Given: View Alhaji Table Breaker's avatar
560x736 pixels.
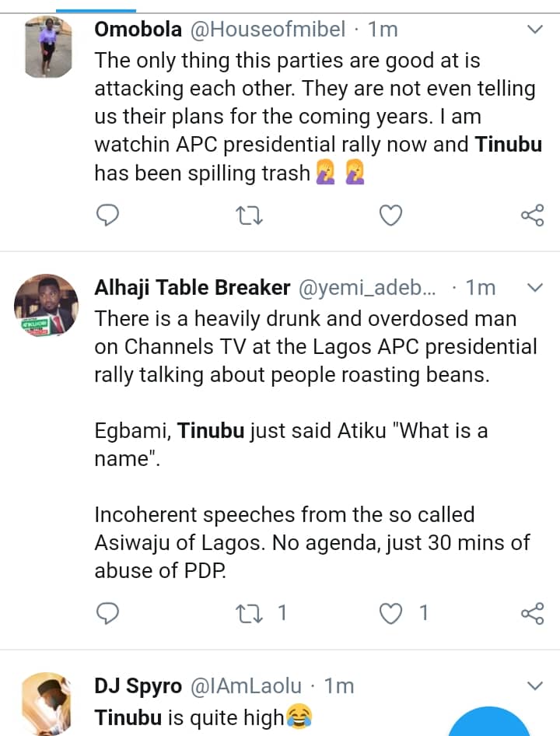Looking at the screenshot, I should coord(47,305).
